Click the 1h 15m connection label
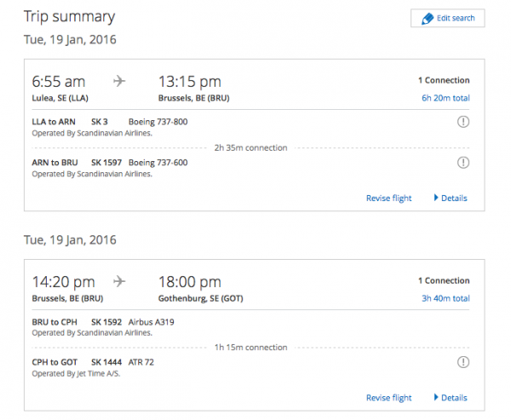511x420 pixels. click(250, 348)
